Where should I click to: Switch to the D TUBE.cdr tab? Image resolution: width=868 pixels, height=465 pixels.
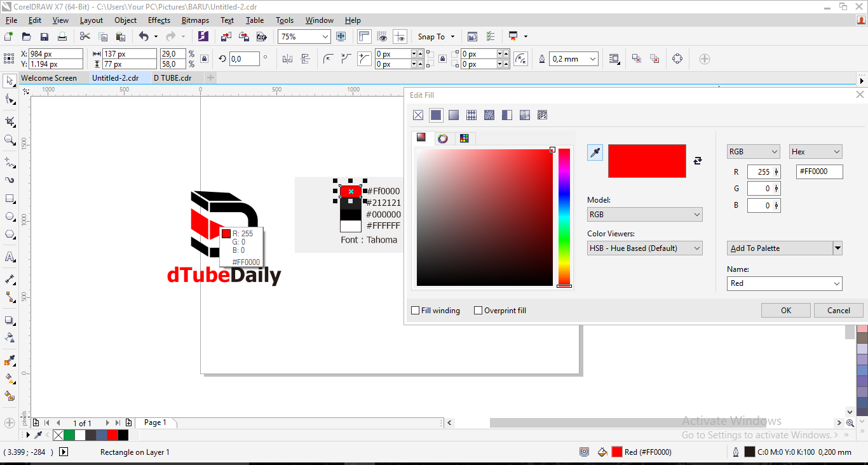click(173, 78)
